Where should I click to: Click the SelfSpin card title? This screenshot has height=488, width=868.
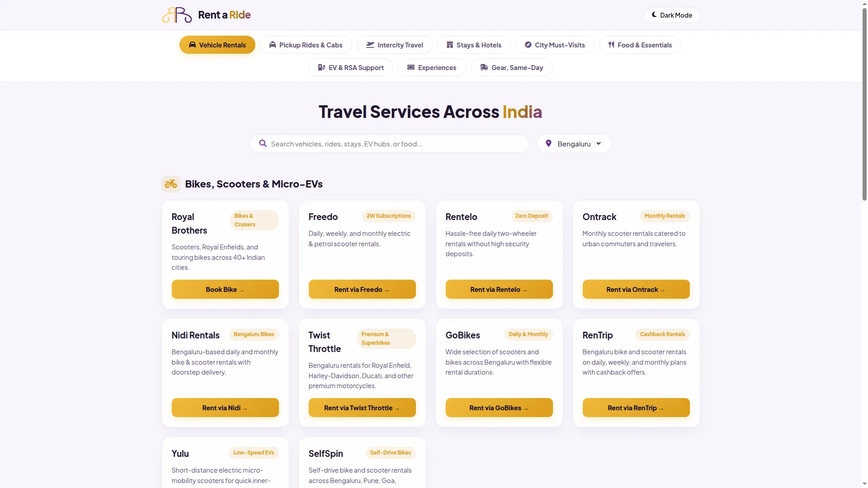click(326, 454)
